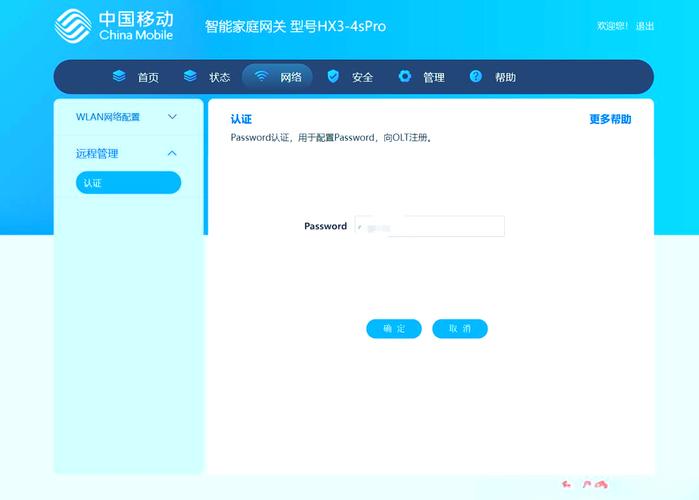Viewport: 699px width, 500px height.
Task: Click the 欢迎您! greeting text
Action: [x=613, y=26]
